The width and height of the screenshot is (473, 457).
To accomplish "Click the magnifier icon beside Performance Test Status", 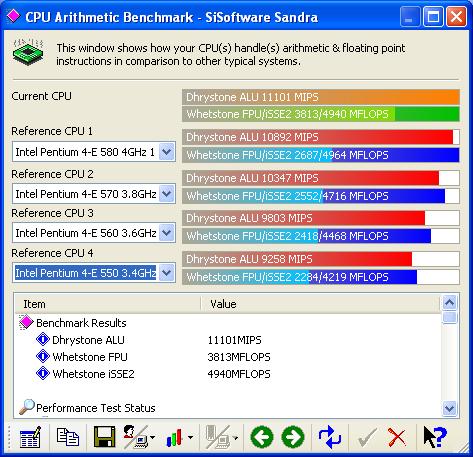I will point(27,407).
